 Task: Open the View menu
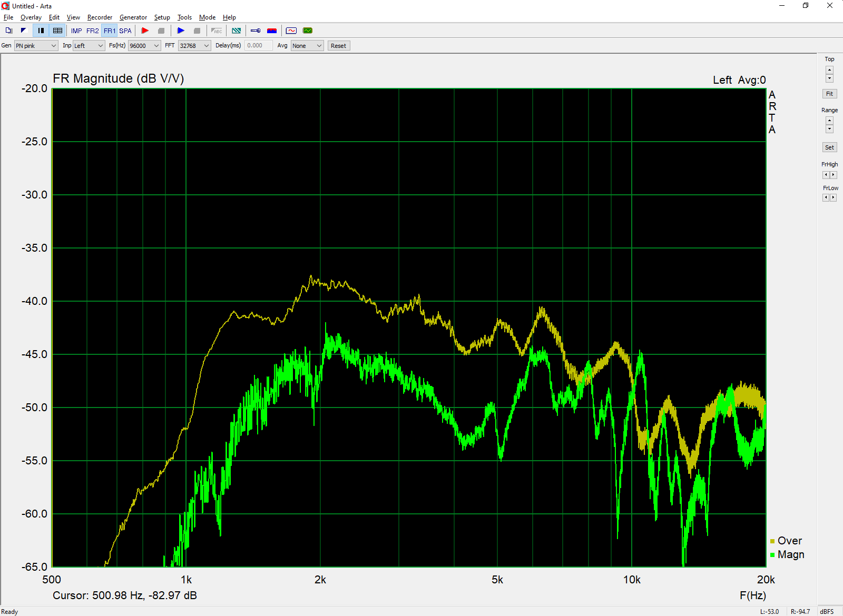[73, 17]
